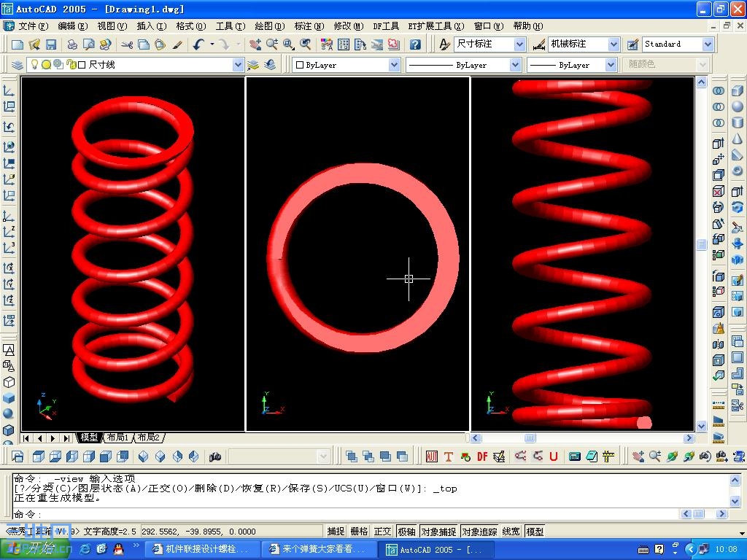Toggle 栅格 grid display in status bar
Viewport: 747px width, 560px height.
(359, 532)
